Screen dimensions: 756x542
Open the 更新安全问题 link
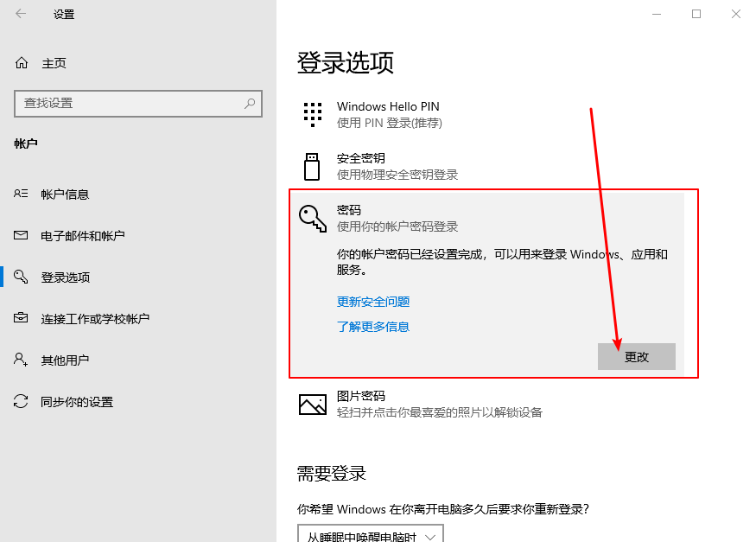coord(373,301)
